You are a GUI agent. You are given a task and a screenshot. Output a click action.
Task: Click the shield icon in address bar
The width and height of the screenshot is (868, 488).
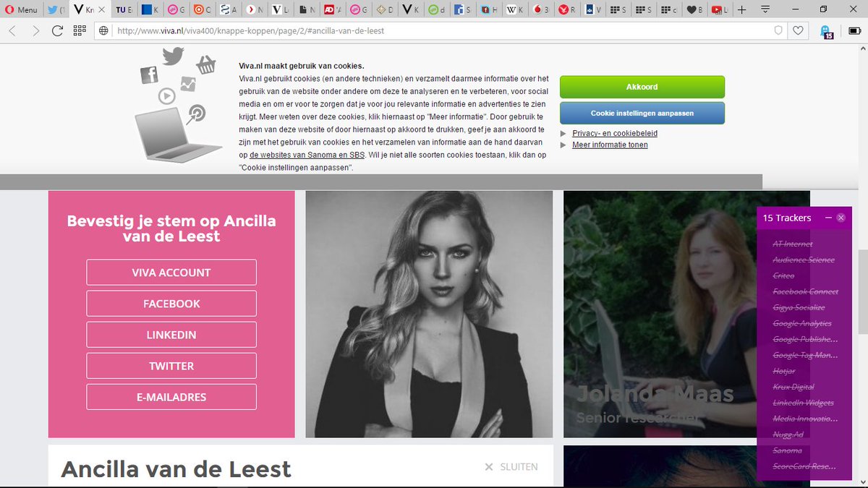(778, 30)
